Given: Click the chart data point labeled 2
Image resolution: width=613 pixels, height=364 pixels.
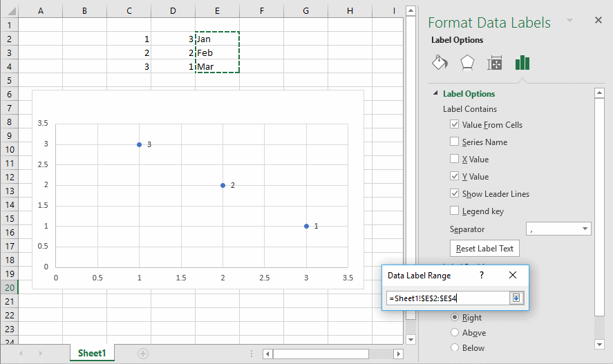Looking at the screenshot, I should coord(223,186).
